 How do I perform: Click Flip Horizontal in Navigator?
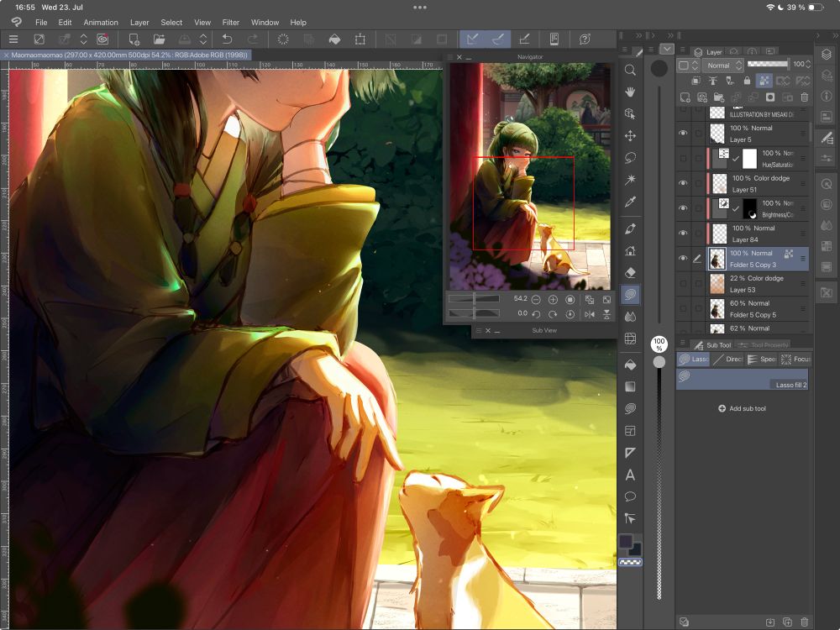[590, 314]
